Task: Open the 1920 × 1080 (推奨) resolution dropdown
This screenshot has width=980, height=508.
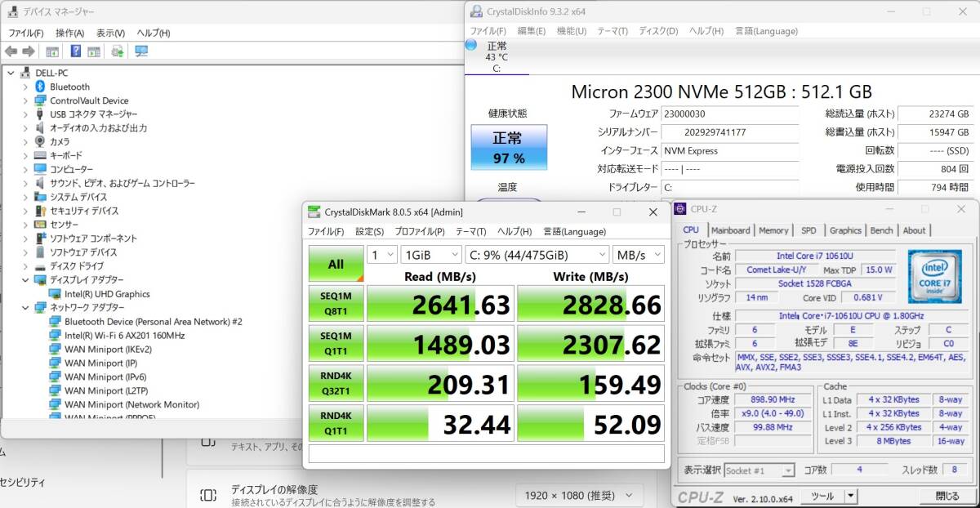Action: tap(579, 496)
